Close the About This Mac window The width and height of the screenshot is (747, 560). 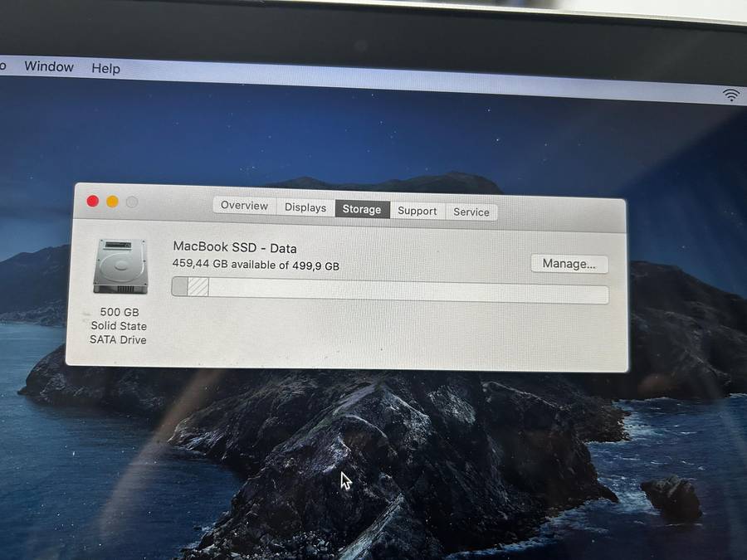coord(93,201)
